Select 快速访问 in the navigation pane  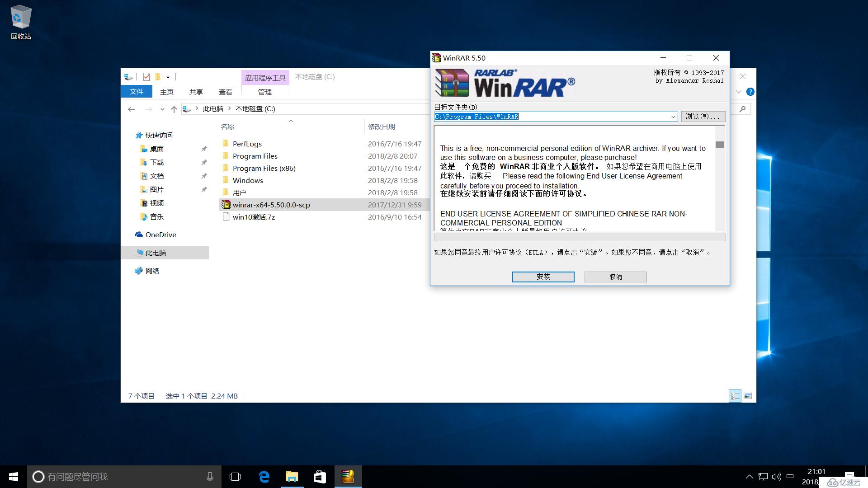point(159,135)
